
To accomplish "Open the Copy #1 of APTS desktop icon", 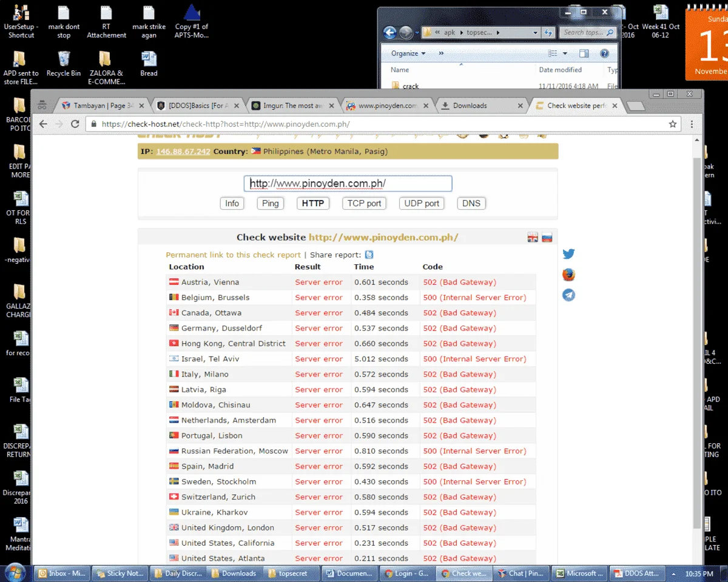I will point(192,22).
